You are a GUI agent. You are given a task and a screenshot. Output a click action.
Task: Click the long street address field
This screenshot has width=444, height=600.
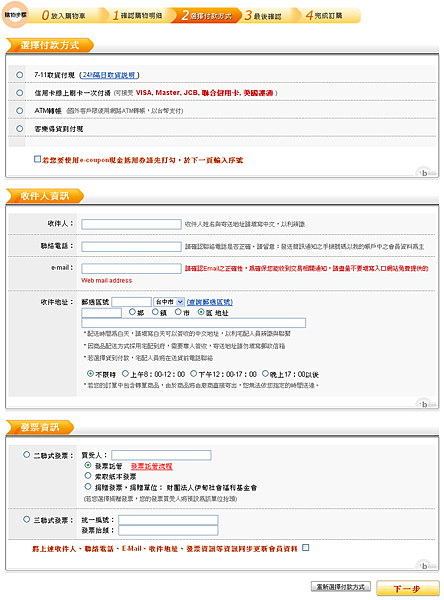(194, 323)
